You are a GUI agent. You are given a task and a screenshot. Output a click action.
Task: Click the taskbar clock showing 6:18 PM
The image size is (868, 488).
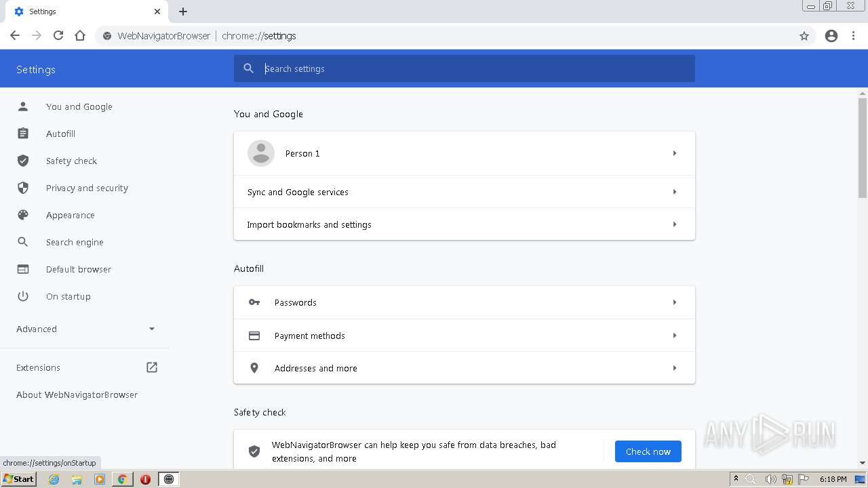833,479
